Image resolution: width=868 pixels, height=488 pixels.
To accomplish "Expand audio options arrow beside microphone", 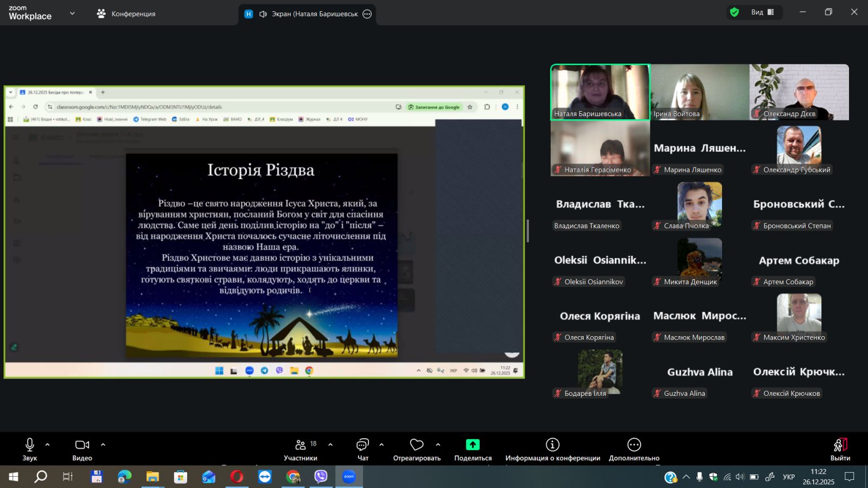I will pos(48,445).
